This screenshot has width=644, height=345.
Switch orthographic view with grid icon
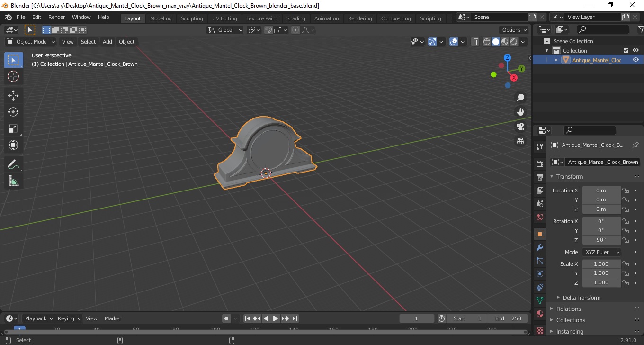[x=520, y=141]
